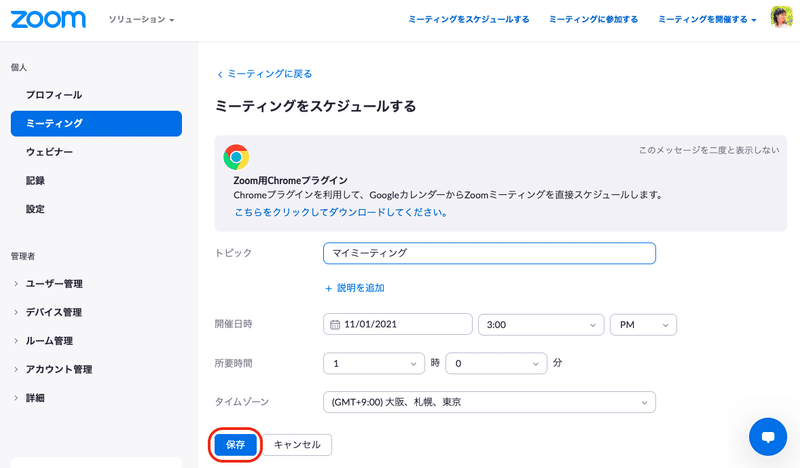The width and height of the screenshot is (800, 468).
Task: Expand ユーザー管理 in sidebar
Action: [48, 284]
